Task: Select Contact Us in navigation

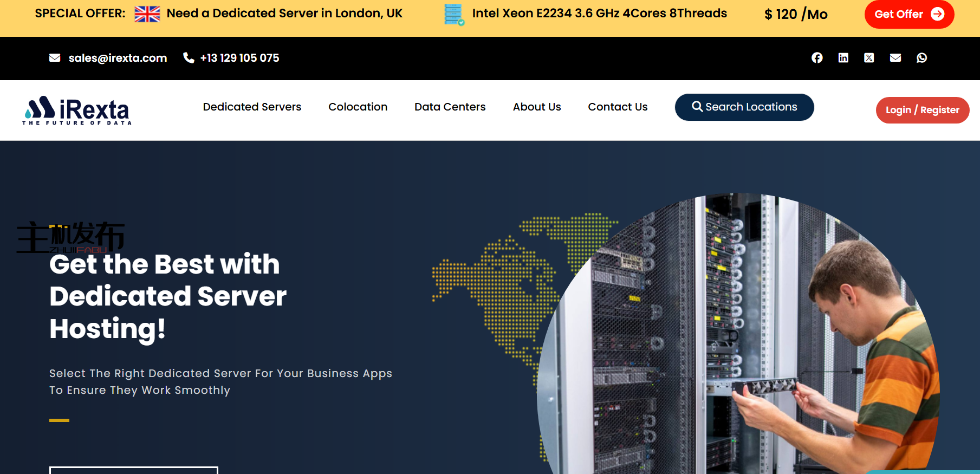Action: pyautogui.click(x=618, y=107)
